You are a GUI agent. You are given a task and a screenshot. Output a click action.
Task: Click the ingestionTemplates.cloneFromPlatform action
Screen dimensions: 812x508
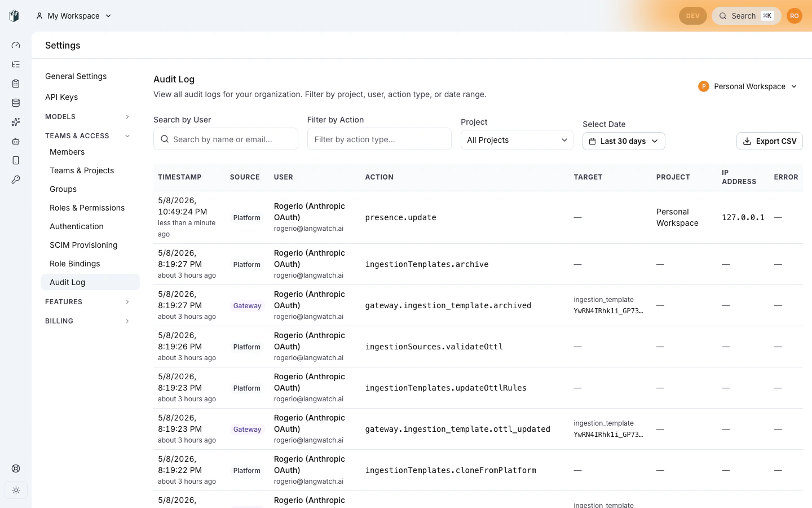tap(451, 470)
